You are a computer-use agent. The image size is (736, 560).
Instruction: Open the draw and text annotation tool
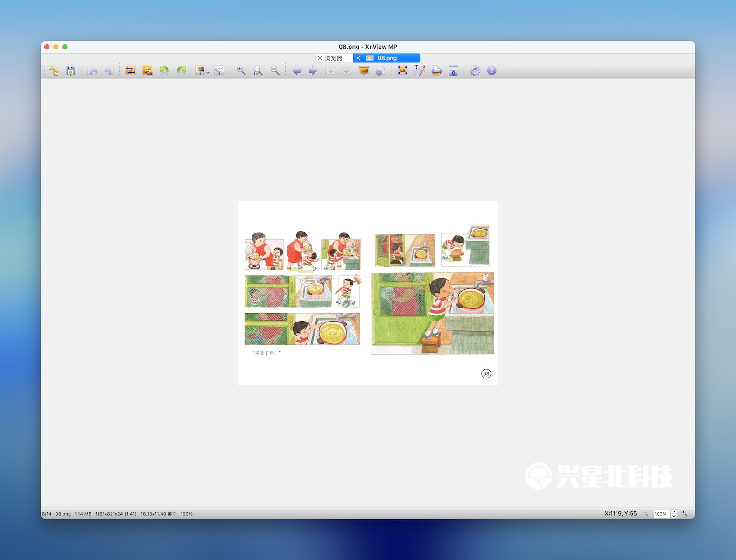(x=419, y=71)
